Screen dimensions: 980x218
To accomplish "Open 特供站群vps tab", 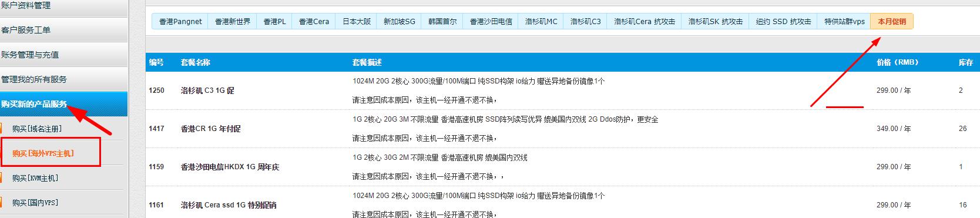I will (844, 21).
